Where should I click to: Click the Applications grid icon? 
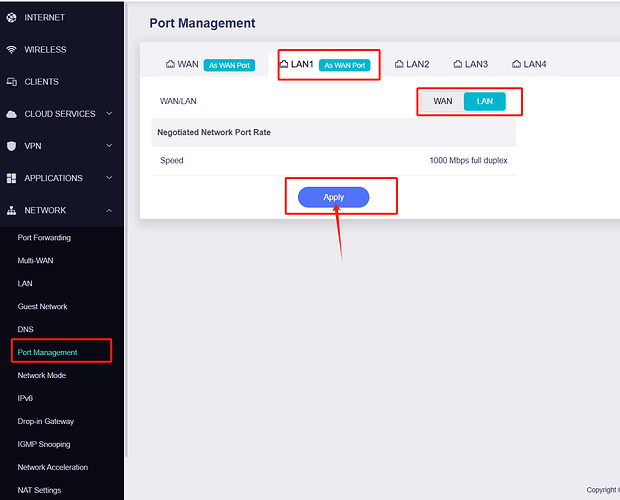pos(12,178)
